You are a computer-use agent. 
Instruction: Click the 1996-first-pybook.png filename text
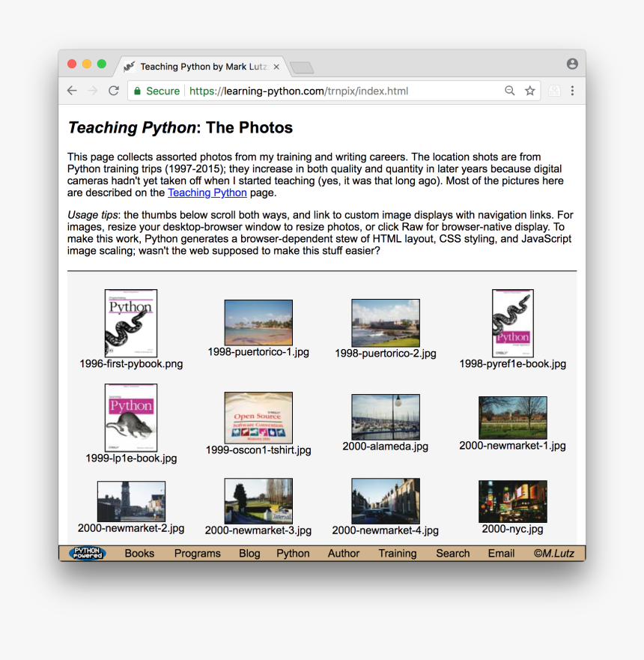click(131, 363)
